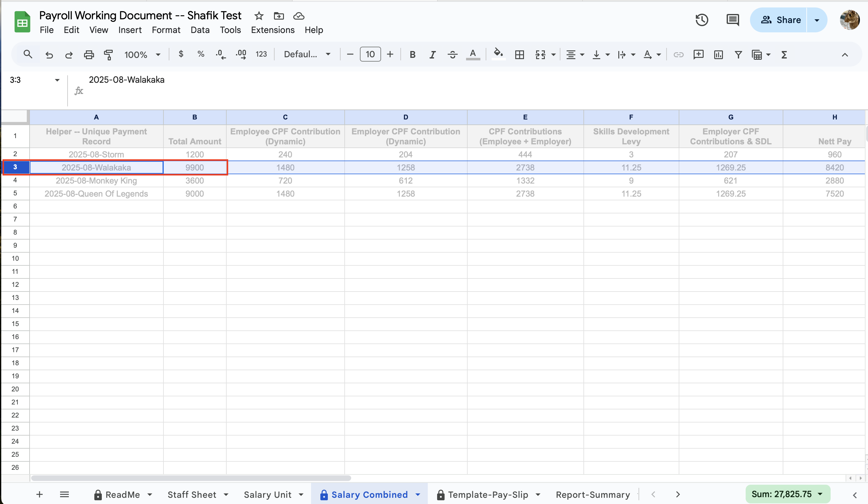Screen dimensions: 868x504
Task: Switch to the Template-Pay-Slip tab
Action: click(488, 494)
